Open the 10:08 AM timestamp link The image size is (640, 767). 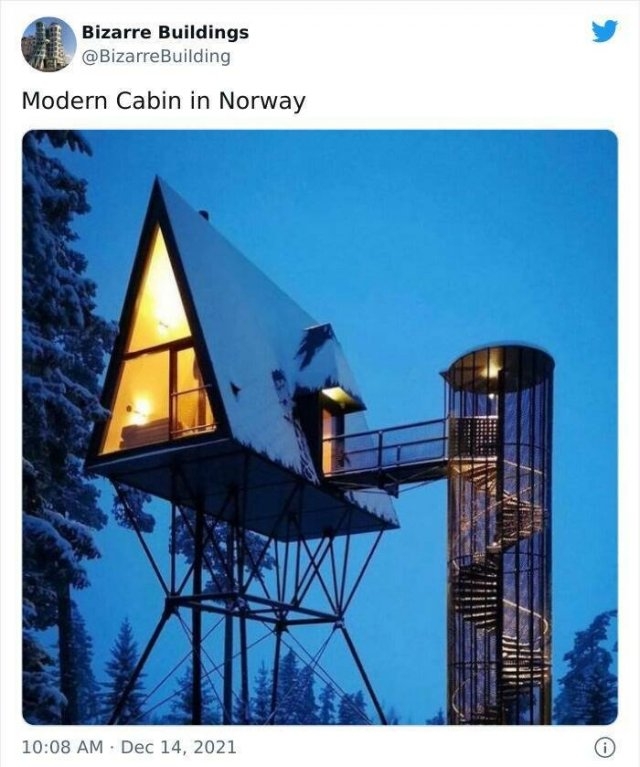pyautogui.click(x=63, y=747)
